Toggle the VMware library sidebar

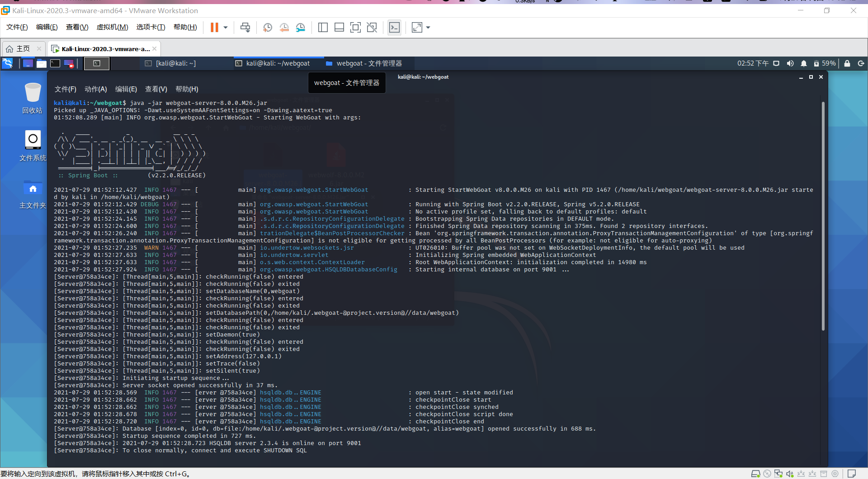pos(323,27)
